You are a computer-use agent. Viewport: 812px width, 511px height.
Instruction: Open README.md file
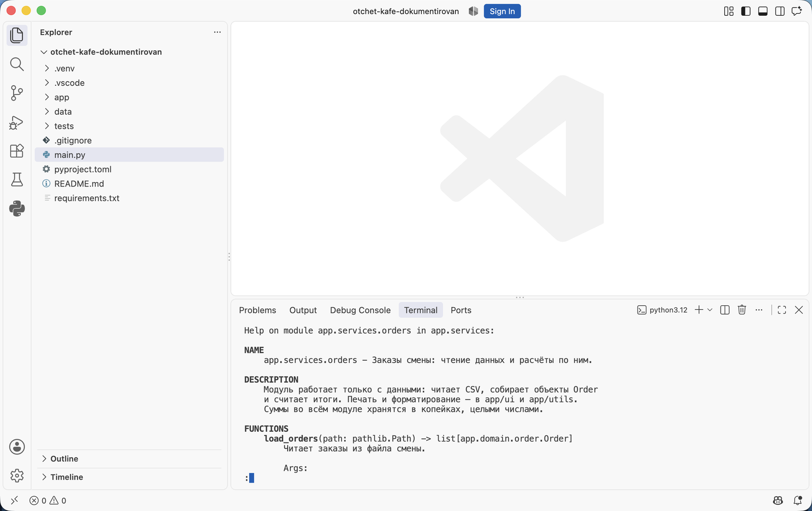click(x=129, y=184)
